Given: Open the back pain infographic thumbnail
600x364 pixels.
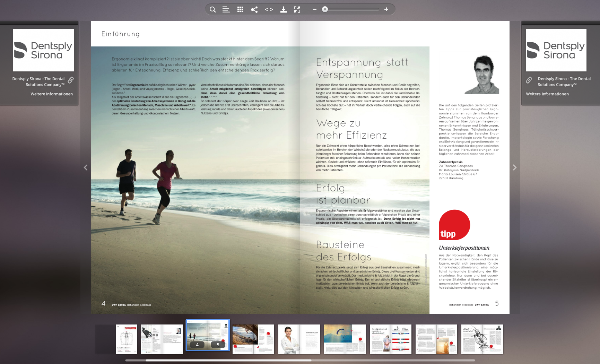Looking at the screenshot, I should [391, 339].
